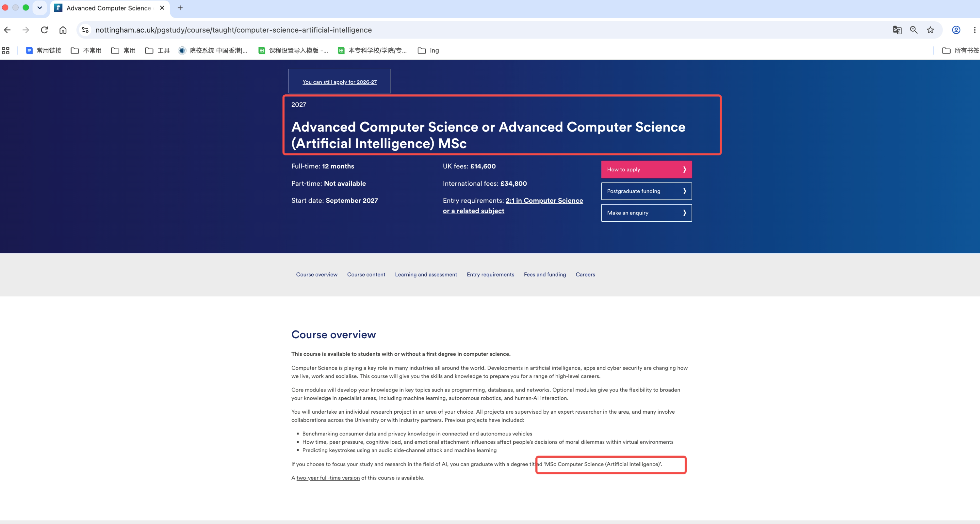Screen dimensions: 980x524
Task: Click the Make an enquiry button
Action: [x=646, y=213]
